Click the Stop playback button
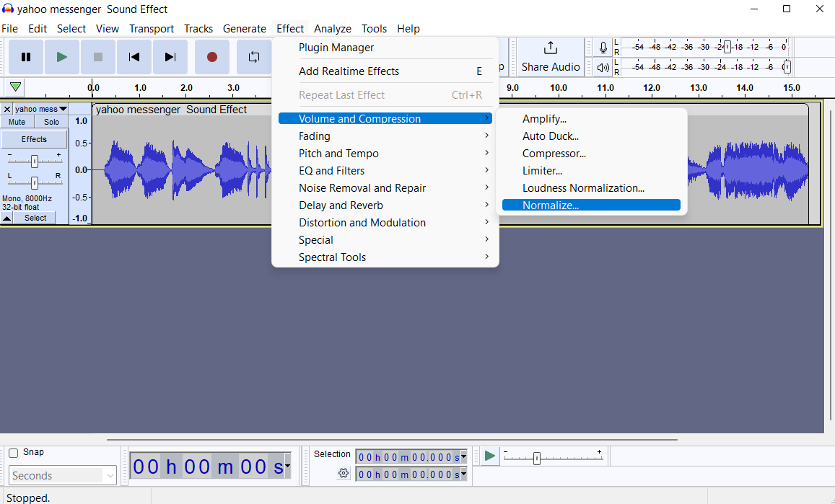835x504 pixels. click(98, 57)
